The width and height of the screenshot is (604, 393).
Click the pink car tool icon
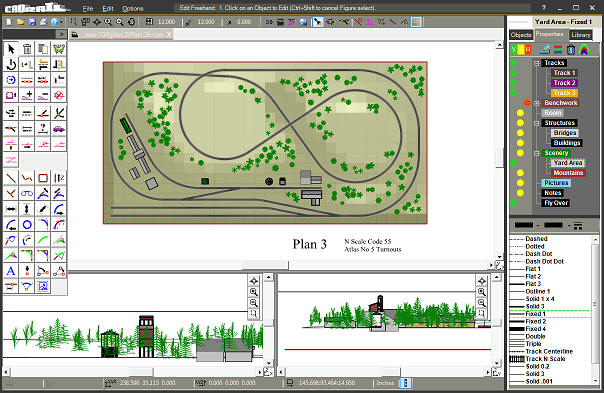coord(59,128)
